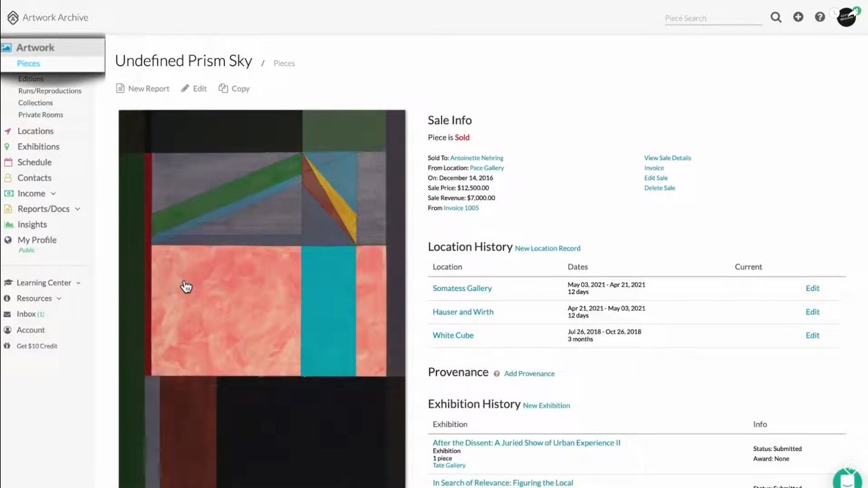Create a New Report
The height and width of the screenshot is (488, 868).
point(142,88)
